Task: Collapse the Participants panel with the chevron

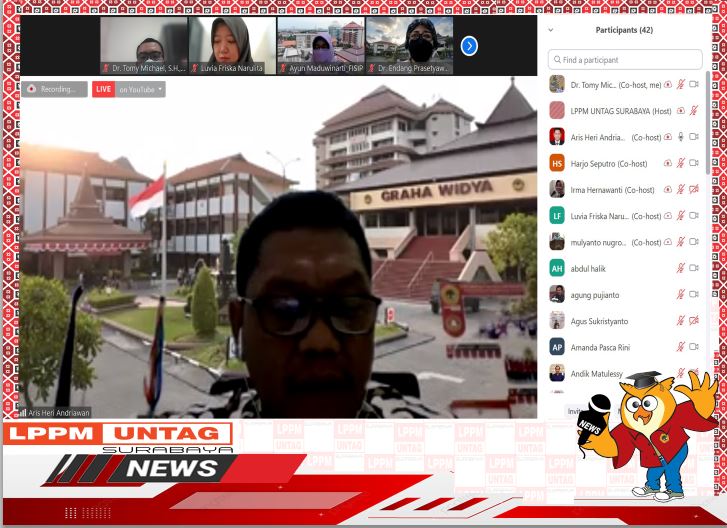Action: click(551, 30)
